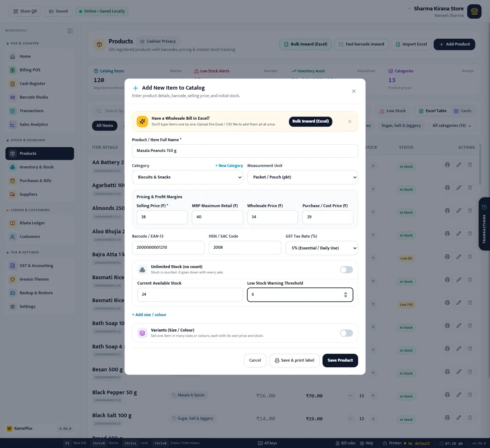Go to Billing POS in sidebar
This screenshot has width=490, height=448.
click(x=39, y=70)
